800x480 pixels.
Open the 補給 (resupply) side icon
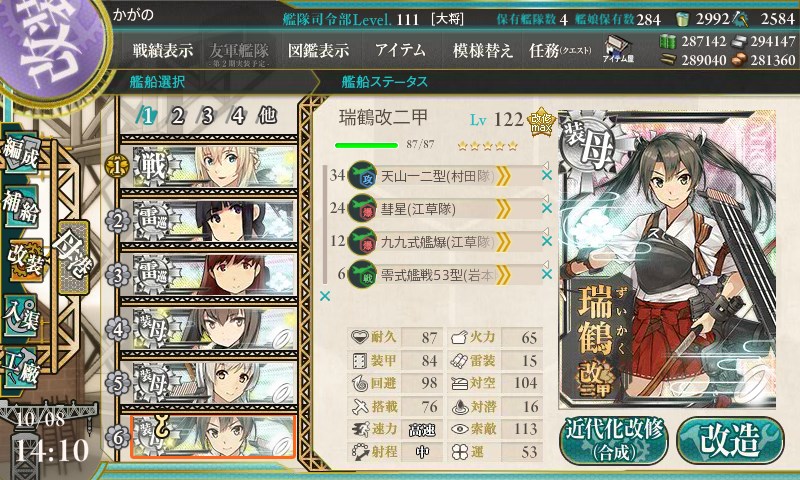click(x=21, y=206)
